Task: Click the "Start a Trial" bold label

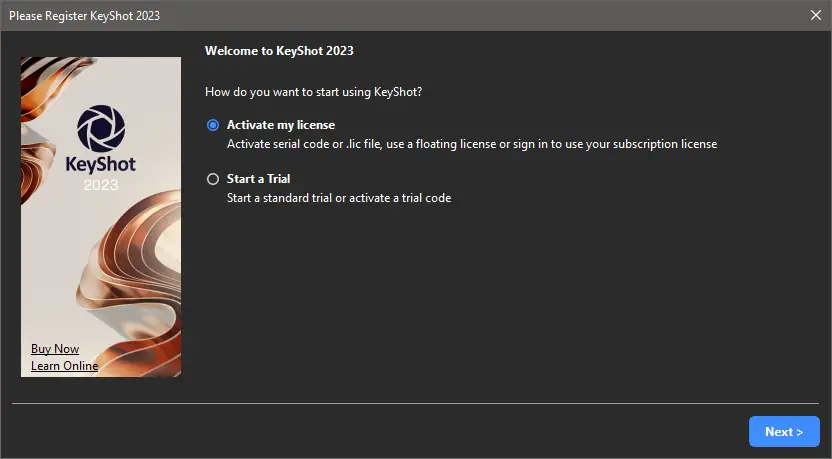Action: tap(258, 179)
